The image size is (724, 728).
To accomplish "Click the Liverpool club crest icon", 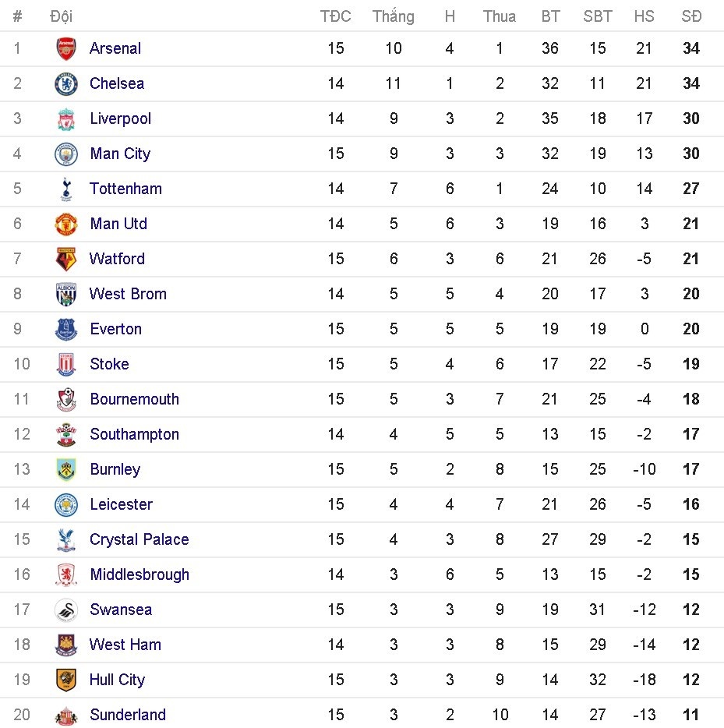I will click(66, 118).
